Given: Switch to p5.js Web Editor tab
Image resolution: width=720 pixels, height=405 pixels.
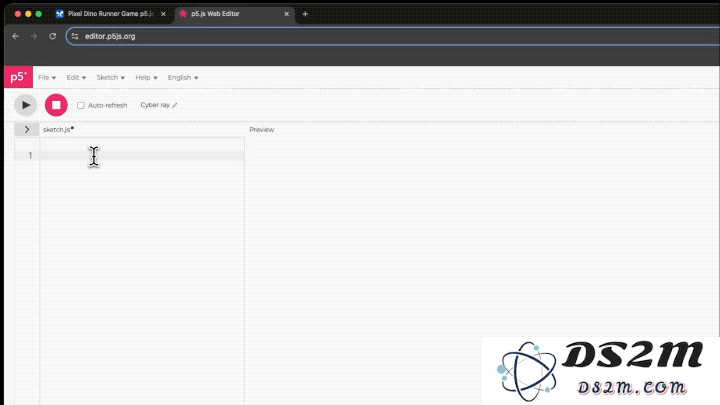Looking at the screenshot, I should (234, 14).
